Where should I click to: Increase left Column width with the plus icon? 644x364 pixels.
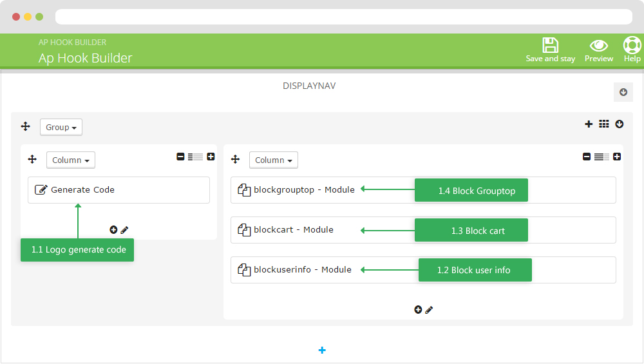coord(211,157)
